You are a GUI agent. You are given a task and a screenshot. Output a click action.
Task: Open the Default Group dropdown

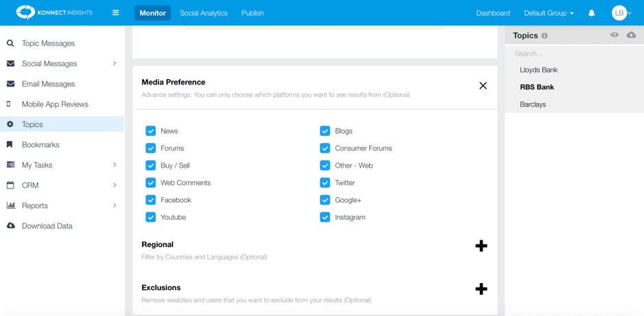(549, 13)
